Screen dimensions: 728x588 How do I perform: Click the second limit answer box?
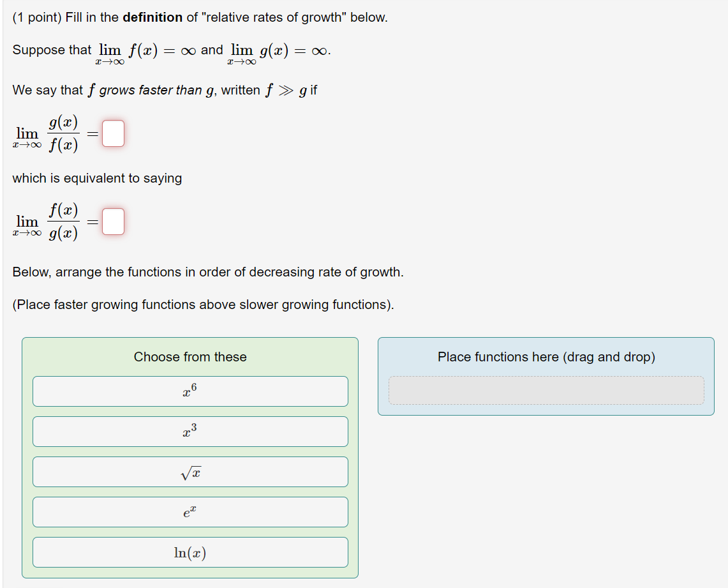tap(114, 221)
